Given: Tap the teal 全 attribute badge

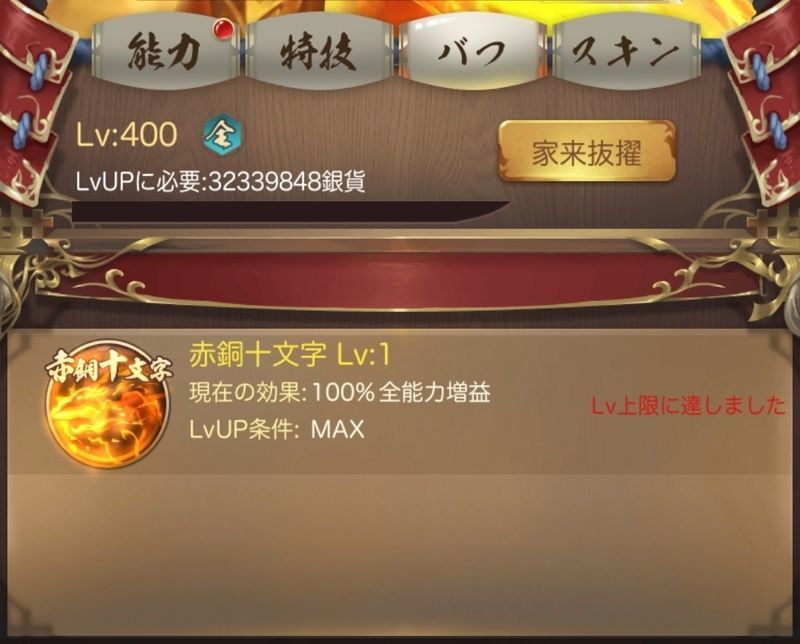Looking at the screenshot, I should point(222,135).
